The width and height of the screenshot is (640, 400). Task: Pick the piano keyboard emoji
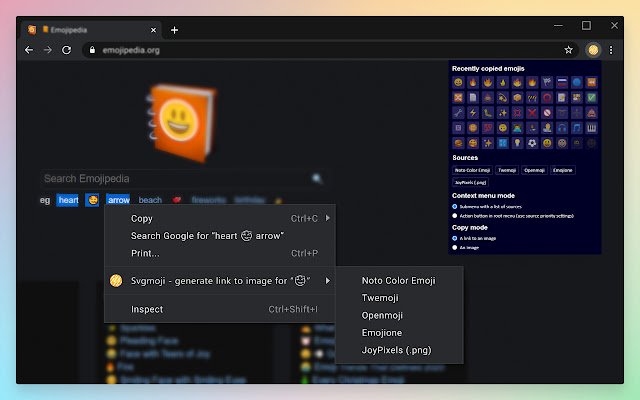coord(592,128)
